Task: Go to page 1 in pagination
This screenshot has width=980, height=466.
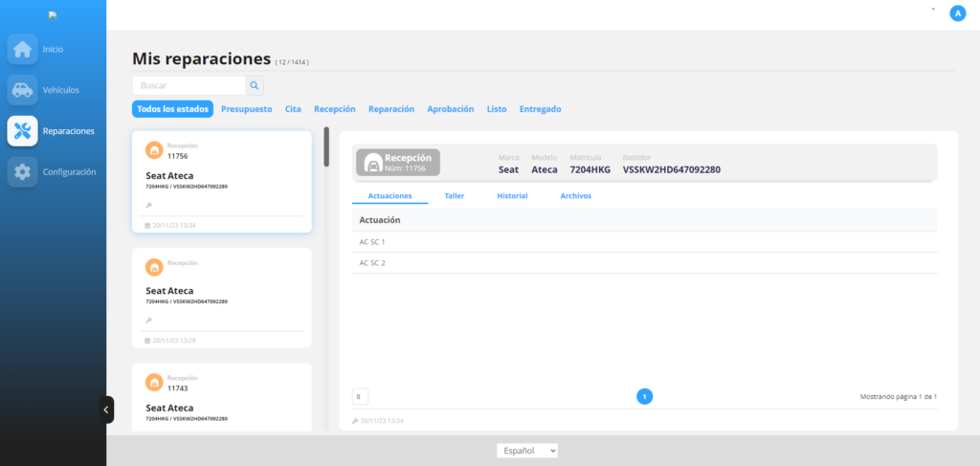Action: point(644,396)
